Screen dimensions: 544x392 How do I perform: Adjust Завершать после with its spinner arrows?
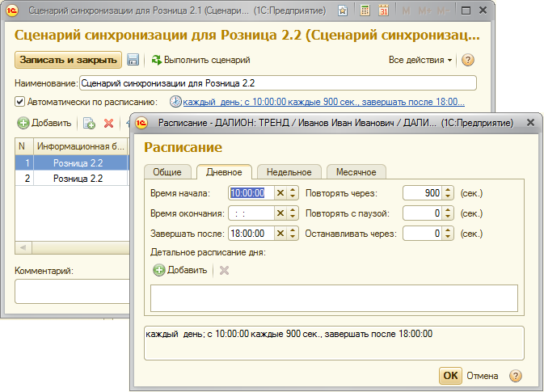[x=293, y=234]
